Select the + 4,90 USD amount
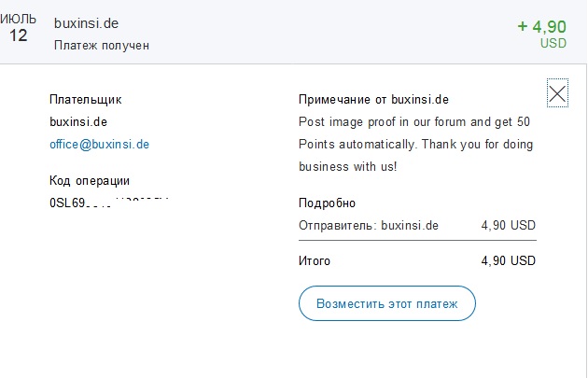This screenshot has width=588, height=378. (542, 34)
